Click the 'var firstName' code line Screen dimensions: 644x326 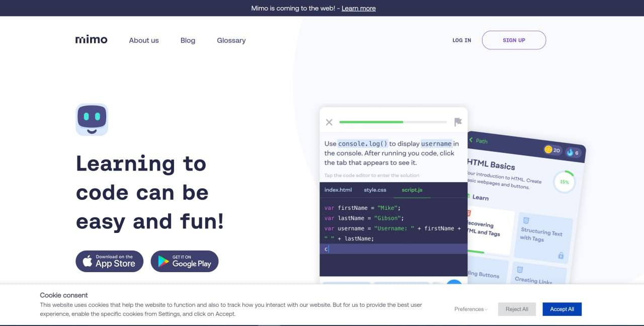click(363, 208)
